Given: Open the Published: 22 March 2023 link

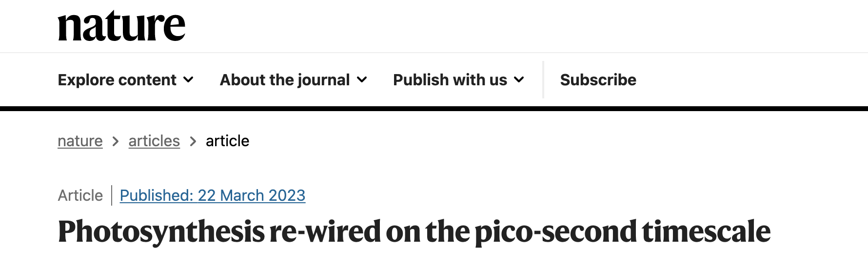Looking at the screenshot, I should [213, 195].
